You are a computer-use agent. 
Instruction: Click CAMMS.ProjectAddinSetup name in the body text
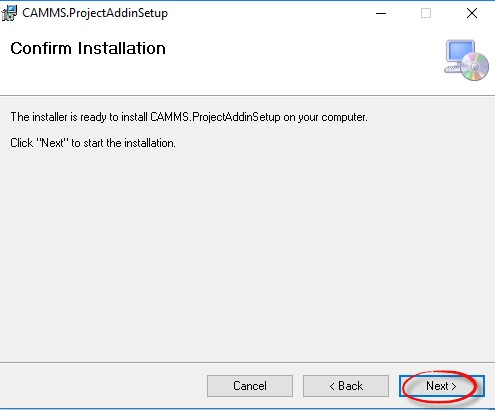tap(215, 117)
